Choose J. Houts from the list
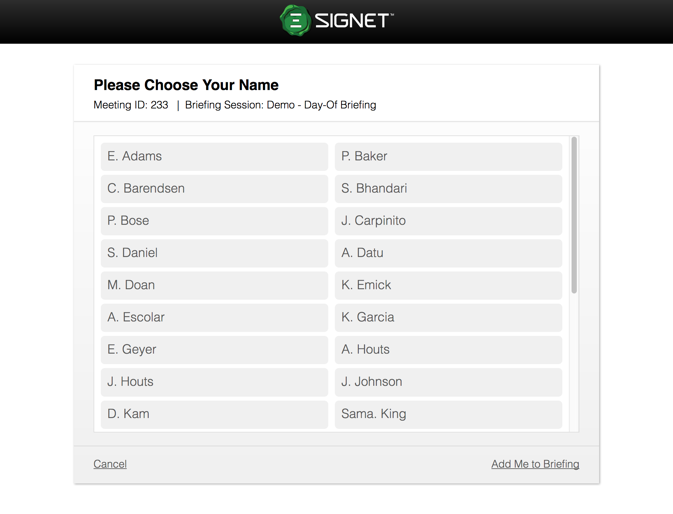The height and width of the screenshot is (514, 673). coord(214,381)
